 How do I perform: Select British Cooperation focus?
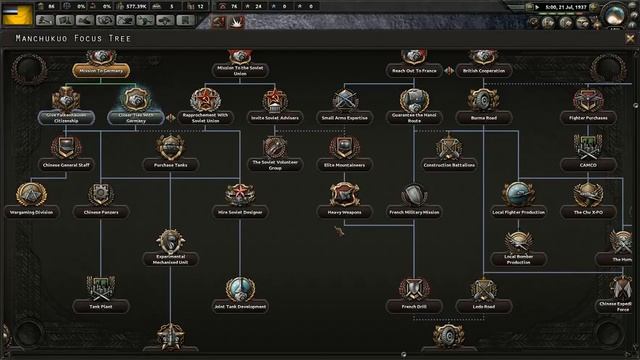point(484,71)
